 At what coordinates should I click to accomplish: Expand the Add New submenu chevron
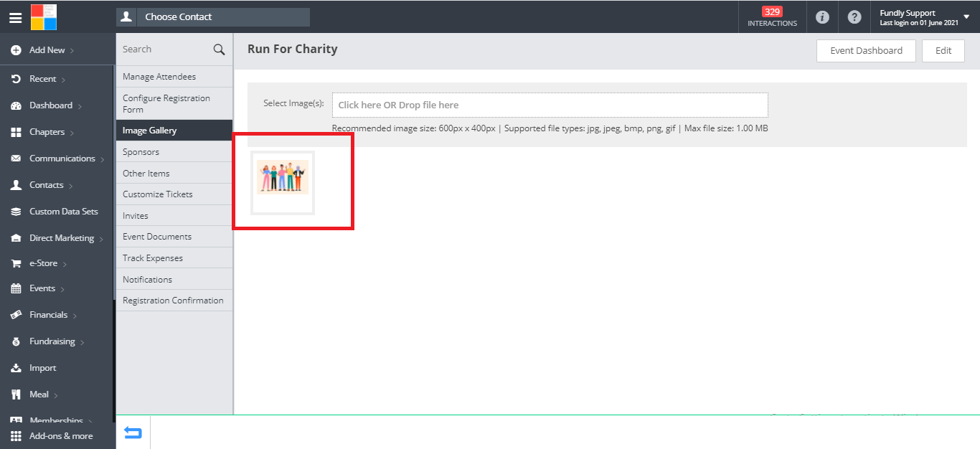72,51
